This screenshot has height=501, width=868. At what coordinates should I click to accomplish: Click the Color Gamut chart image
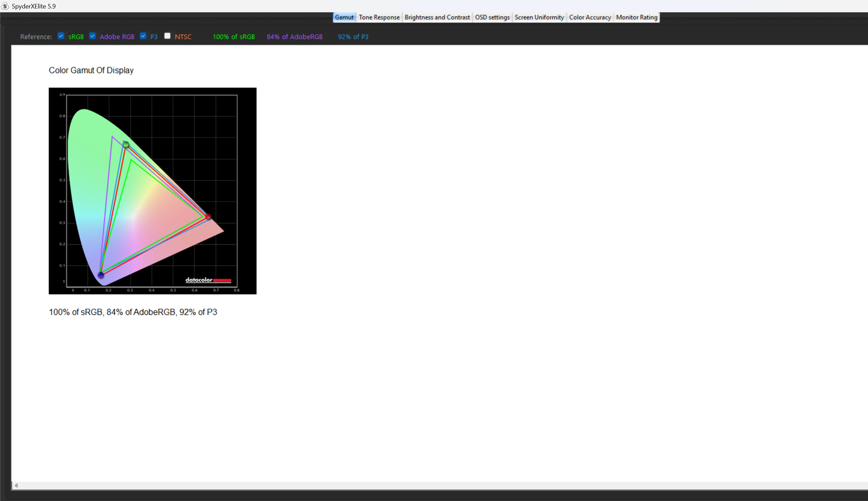tap(152, 191)
